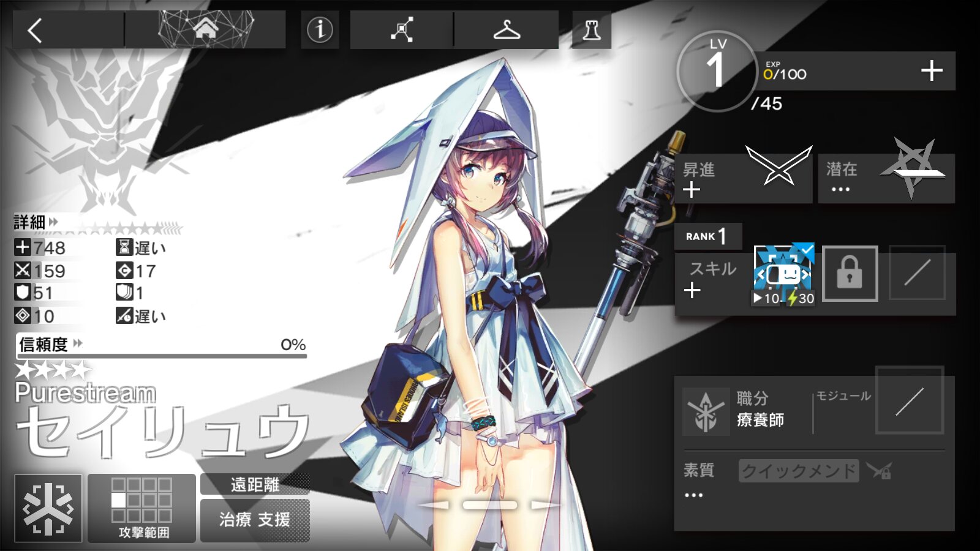Open the operator network relations icon
The width and height of the screenshot is (980, 551).
[402, 29]
